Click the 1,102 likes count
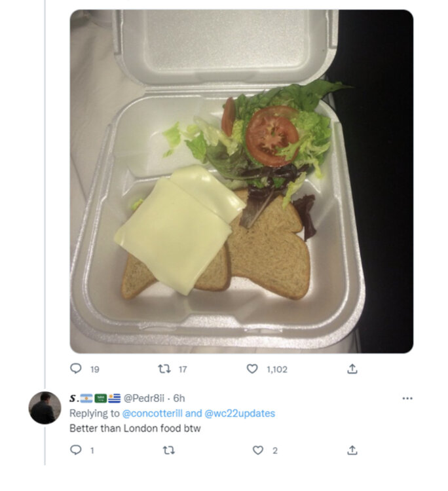 click(276, 369)
